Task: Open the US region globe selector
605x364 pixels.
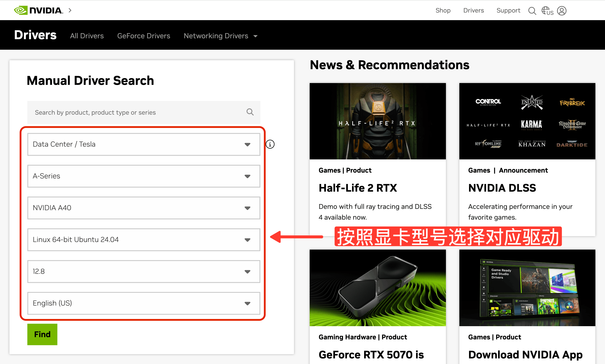Action: (547, 11)
